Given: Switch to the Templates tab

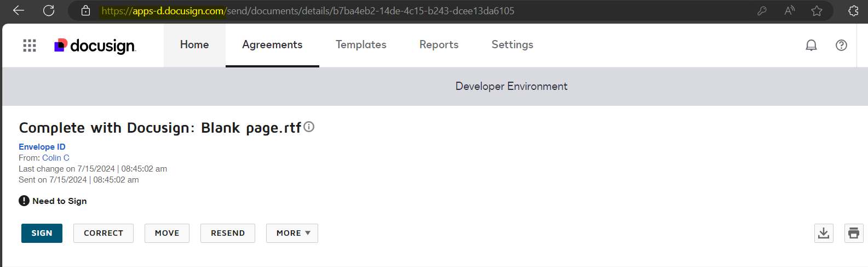Looking at the screenshot, I should point(361,45).
